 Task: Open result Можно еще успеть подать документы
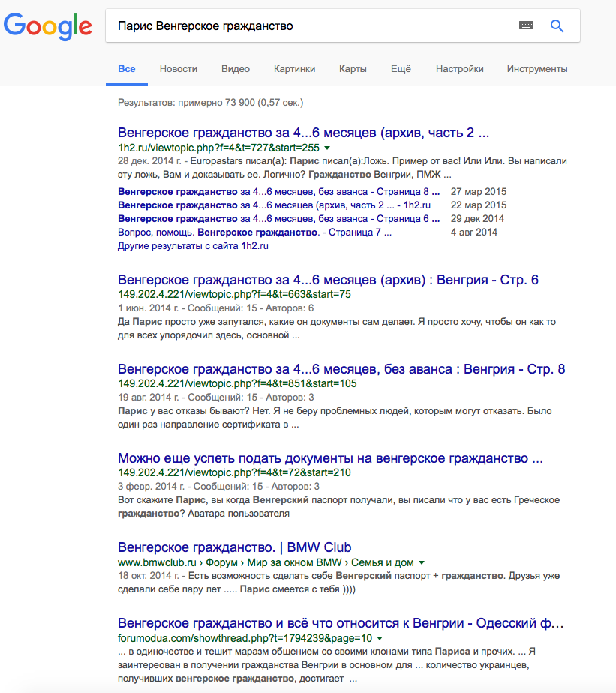coord(330,458)
